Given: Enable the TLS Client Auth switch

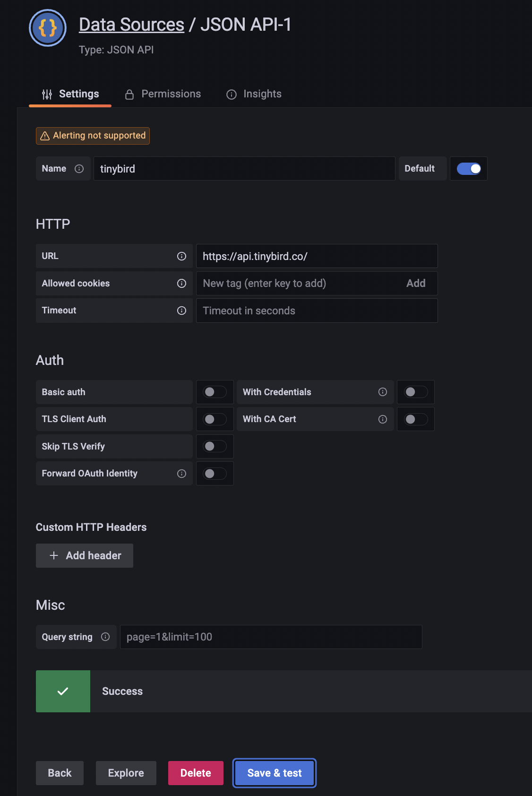Looking at the screenshot, I should (x=215, y=419).
